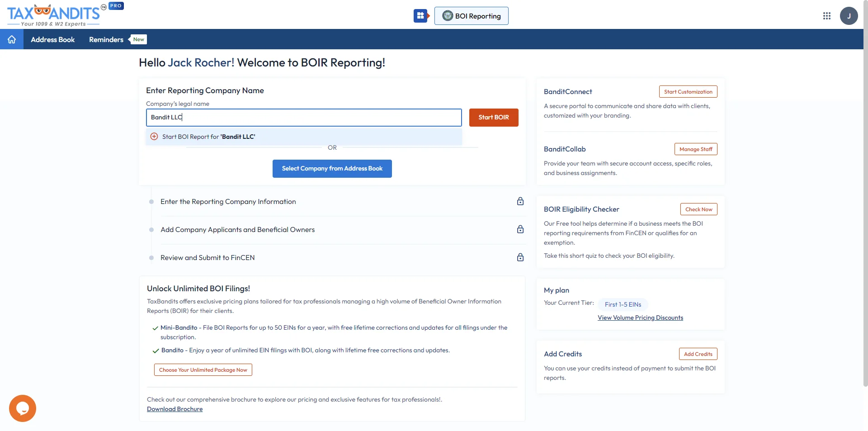Click the page vertical scrollbar
This screenshot has width=868, height=431.
[865, 194]
